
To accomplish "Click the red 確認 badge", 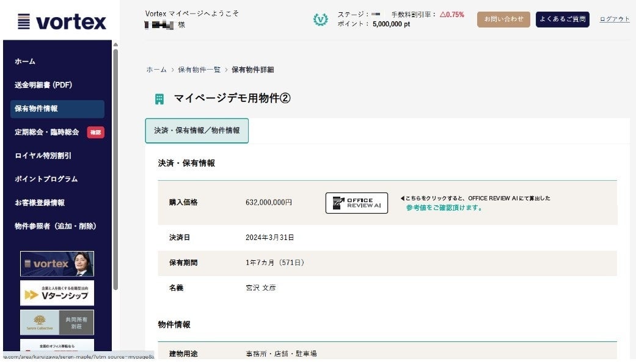I will (95, 132).
